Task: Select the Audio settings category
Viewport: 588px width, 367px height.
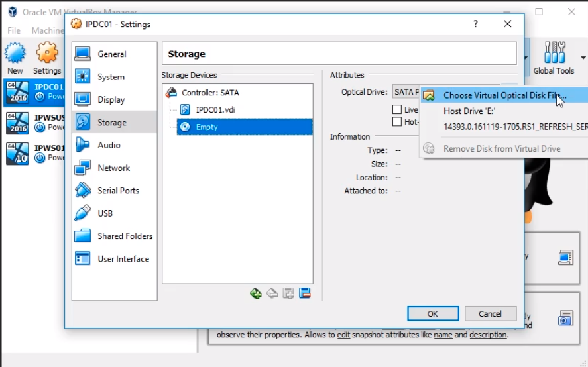Action: (x=109, y=145)
